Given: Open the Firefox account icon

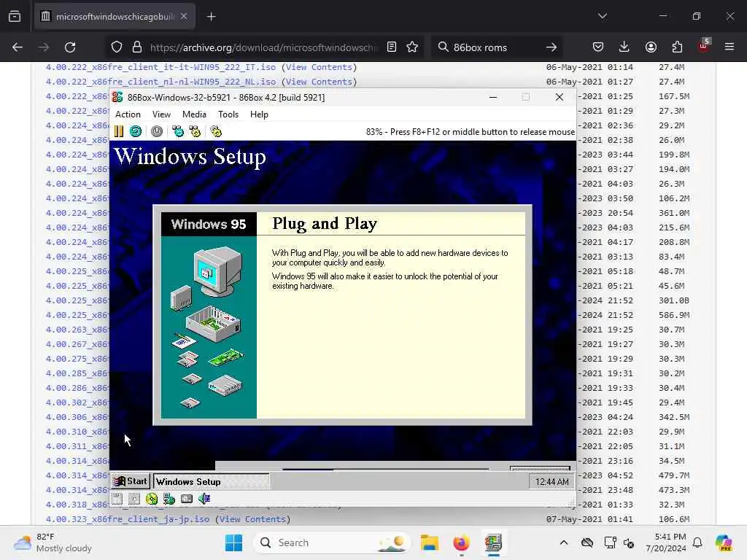Looking at the screenshot, I should (x=651, y=47).
